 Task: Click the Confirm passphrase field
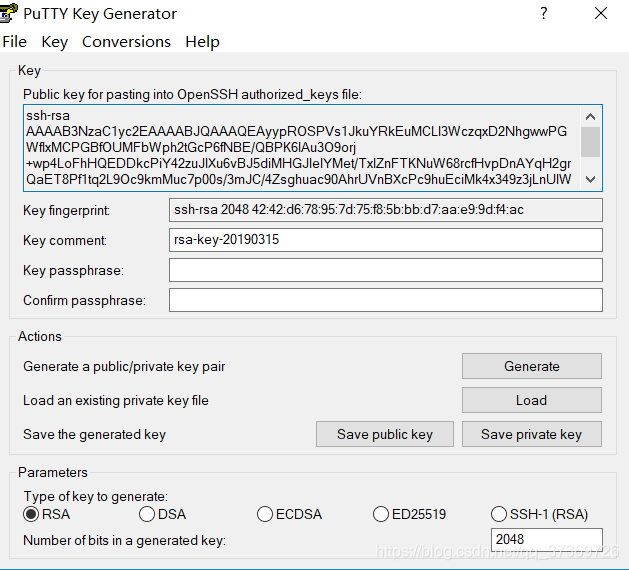[386, 300]
